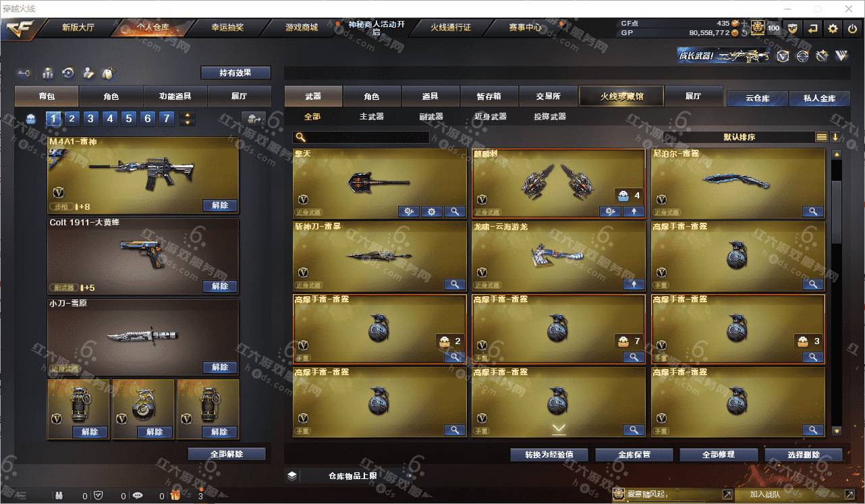Click the replay circular arrow icon
The image size is (865, 504).
click(68, 73)
